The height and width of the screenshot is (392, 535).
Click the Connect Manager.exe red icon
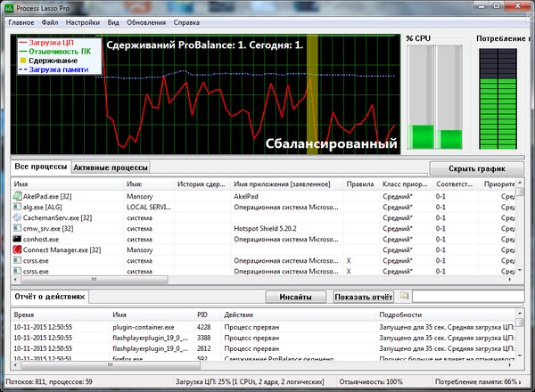coord(16,249)
